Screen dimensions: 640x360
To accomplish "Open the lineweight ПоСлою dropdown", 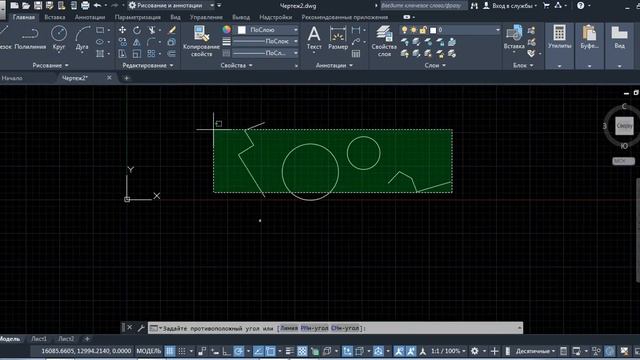I will pyautogui.click(x=265, y=41).
